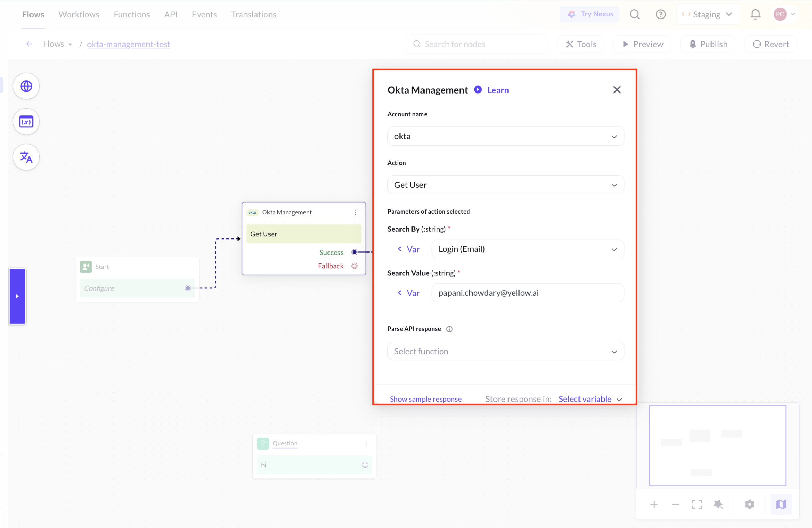The width and height of the screenshot is (812, 528).
Task: Click the Parse API response info icon
Action: (449, 329)
